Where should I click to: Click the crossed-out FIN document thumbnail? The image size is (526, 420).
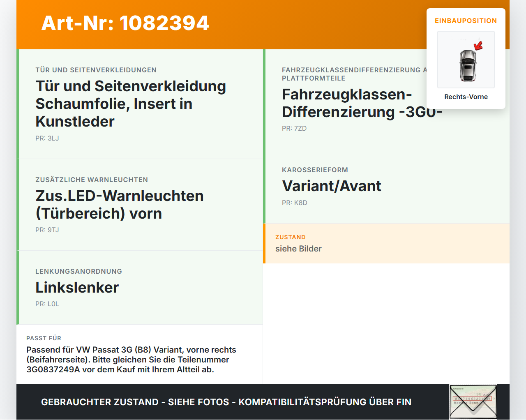pyautogui.click(x=473, y=402)
